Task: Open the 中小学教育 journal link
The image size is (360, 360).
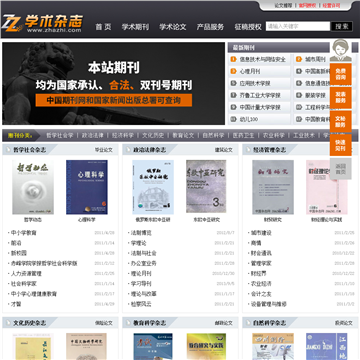Action: pyautogui.click(x=24, y=233)
